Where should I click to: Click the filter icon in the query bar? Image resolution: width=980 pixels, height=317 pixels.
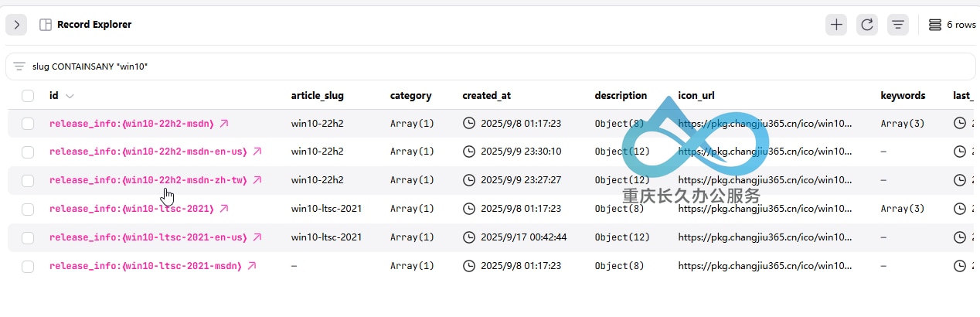[x=19, y=66]
